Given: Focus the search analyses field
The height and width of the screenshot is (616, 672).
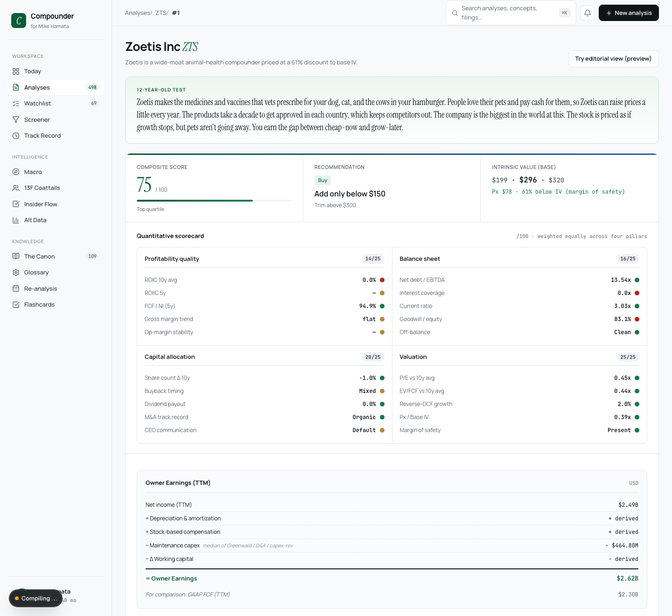Looking at the screenshot, I should pyautogui.click(x=511, y=13).
